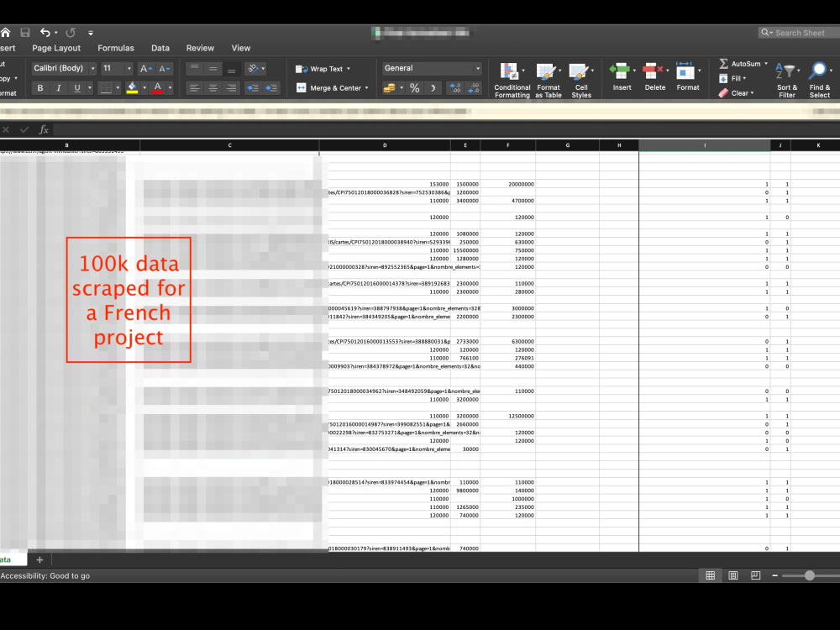Open Find & Select magnifier
Screen dimensions: 840x630
pos(820,81)
